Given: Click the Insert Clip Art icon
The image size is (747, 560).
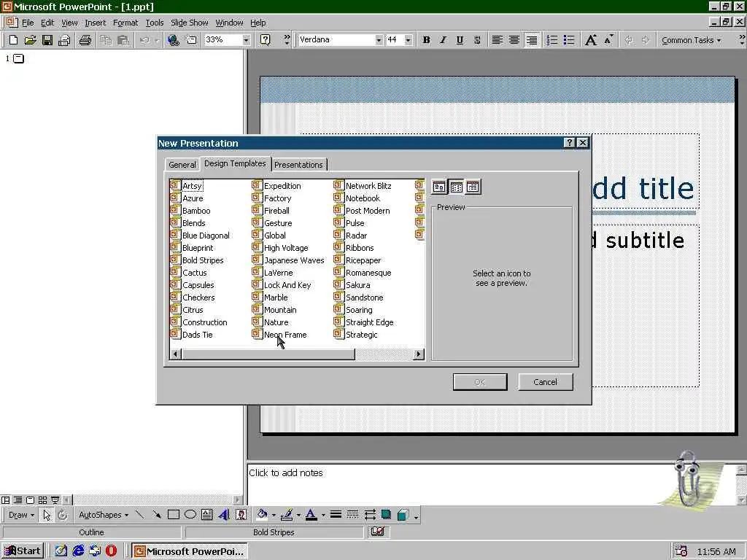Looking at the screenshot, I should [x=241, y=515].
